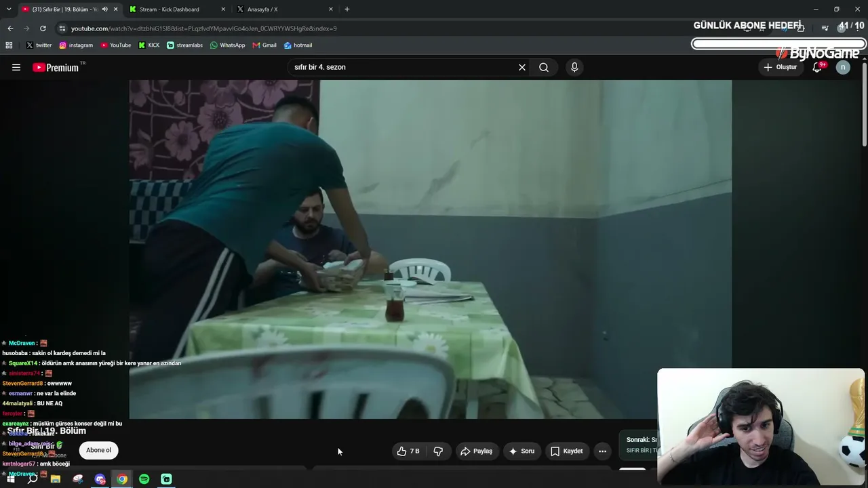Dislike the video with thumbs down
Image resolution: width=868 pixels, height=488 pixels.
point(438,451)
